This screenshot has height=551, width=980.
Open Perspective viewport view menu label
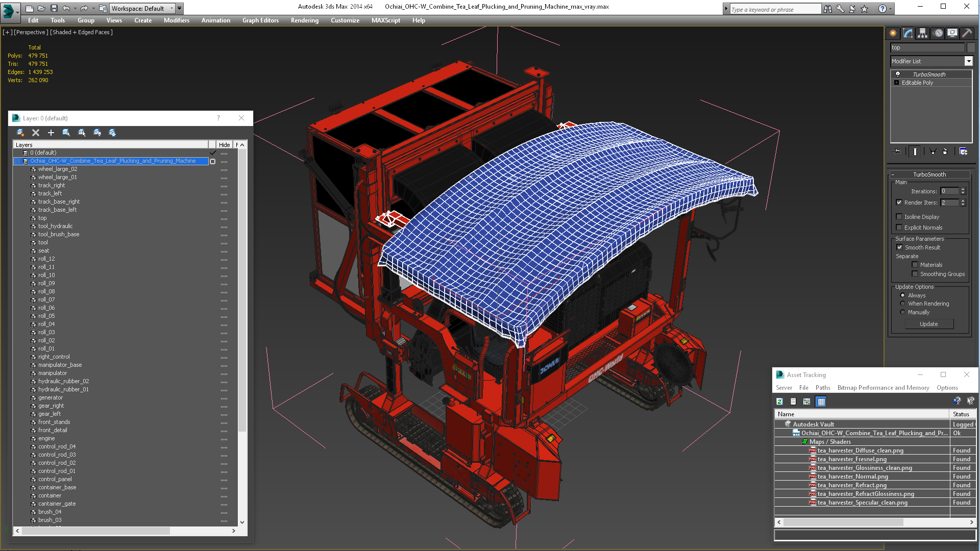[31, 32]
